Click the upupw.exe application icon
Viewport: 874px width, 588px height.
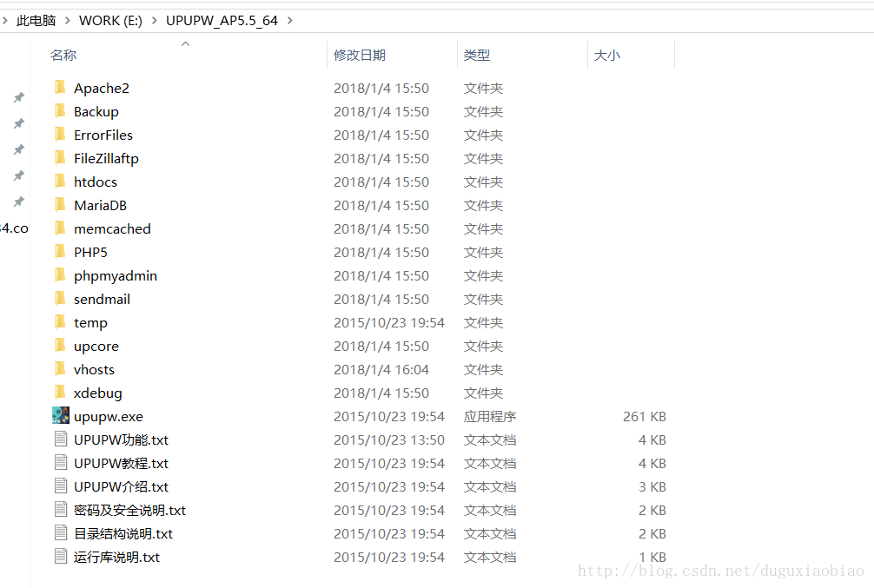[61, 415]
